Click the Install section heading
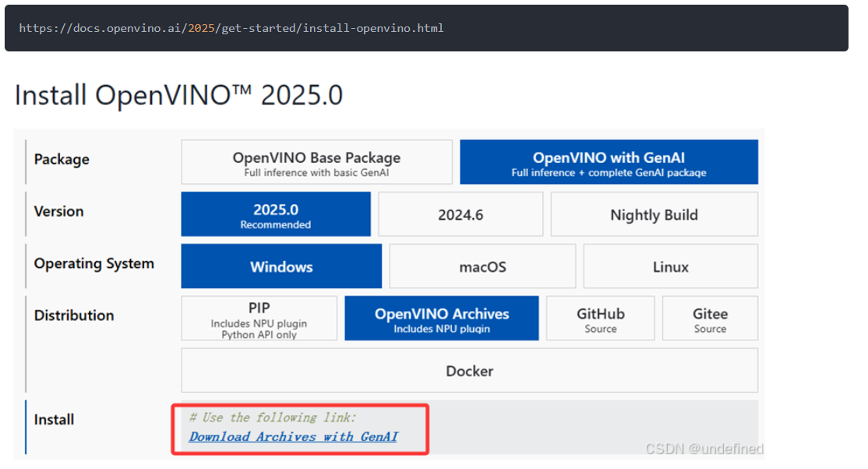 click(53, 419)
